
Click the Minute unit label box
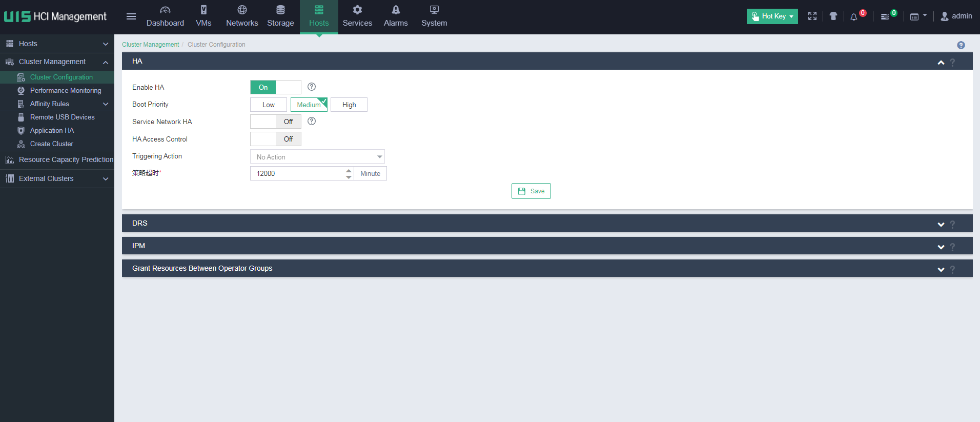coord(370,173)
